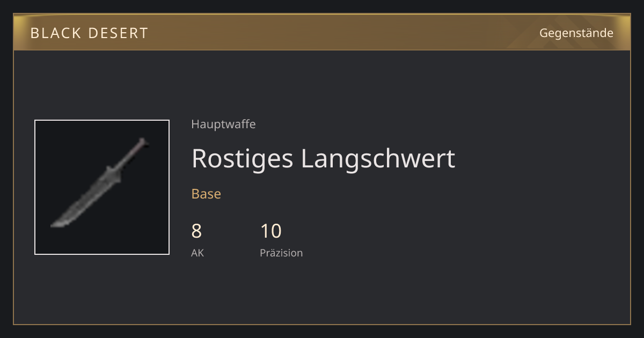Screen dimensions: 644x338
Task: Select the Gegenstände category label
Action: [576, 33]
